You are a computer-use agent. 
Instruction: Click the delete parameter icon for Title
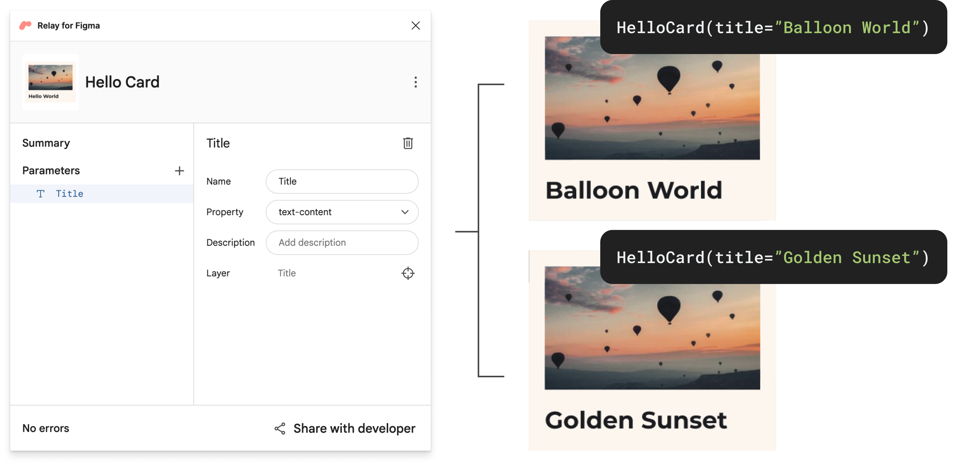click(x=407, y=143)
